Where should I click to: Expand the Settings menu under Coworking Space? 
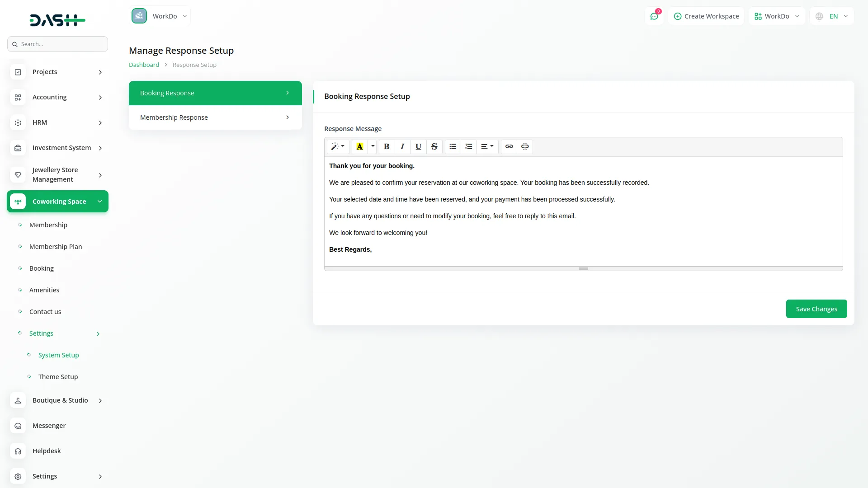click(x=41, y=333)
